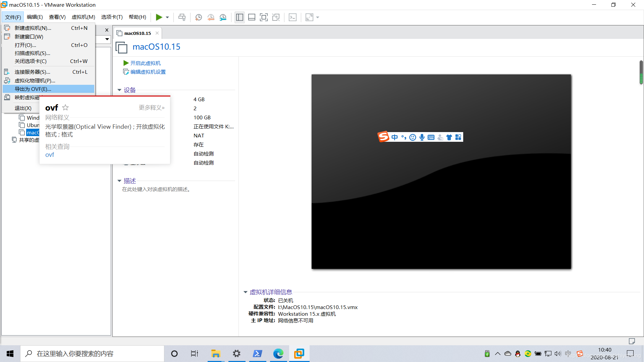Toggle the thumbnail bar view icon

(252, 17)
